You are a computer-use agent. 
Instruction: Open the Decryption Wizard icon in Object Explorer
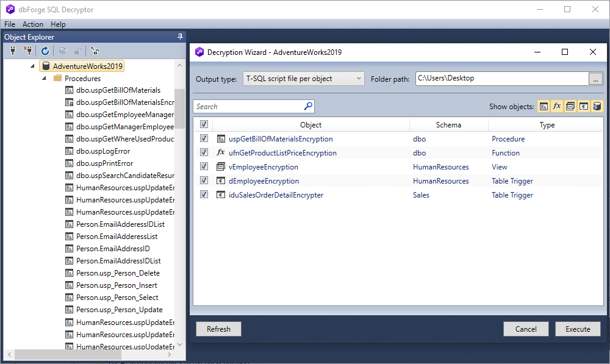tap(95, 51)
